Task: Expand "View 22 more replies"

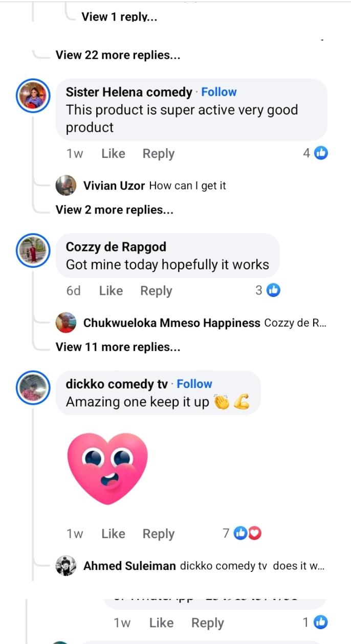Action: (x=118, y=55)
